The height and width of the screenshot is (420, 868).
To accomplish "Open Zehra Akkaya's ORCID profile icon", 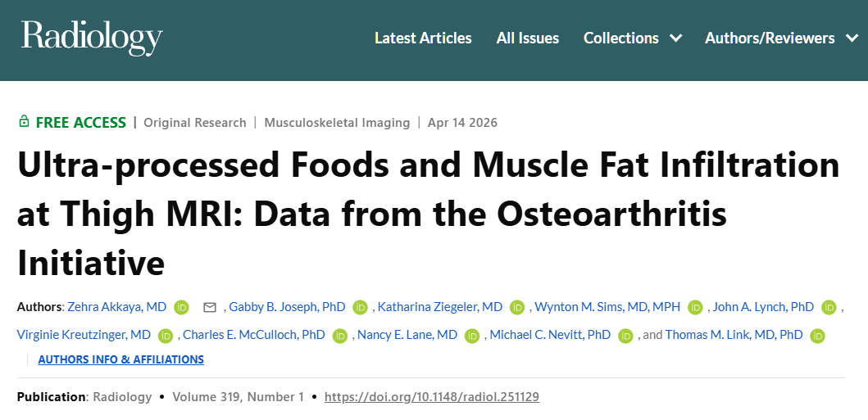I will click(182, 307).
